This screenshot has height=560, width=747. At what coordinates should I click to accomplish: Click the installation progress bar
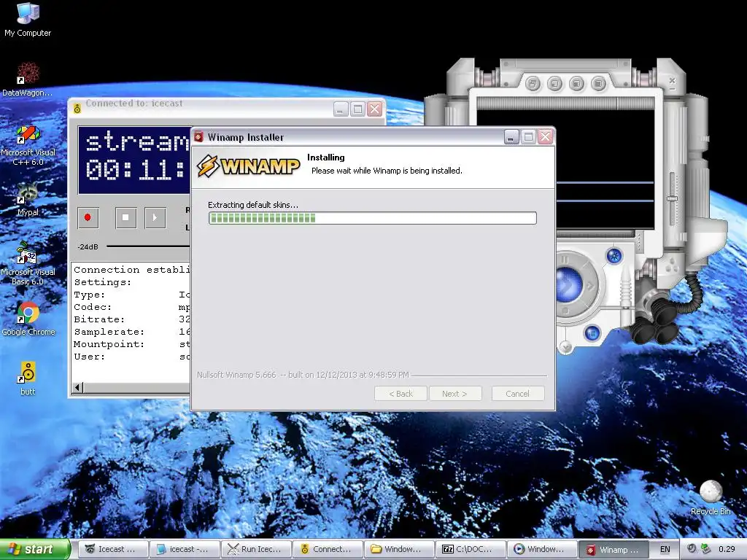[373, 217]
